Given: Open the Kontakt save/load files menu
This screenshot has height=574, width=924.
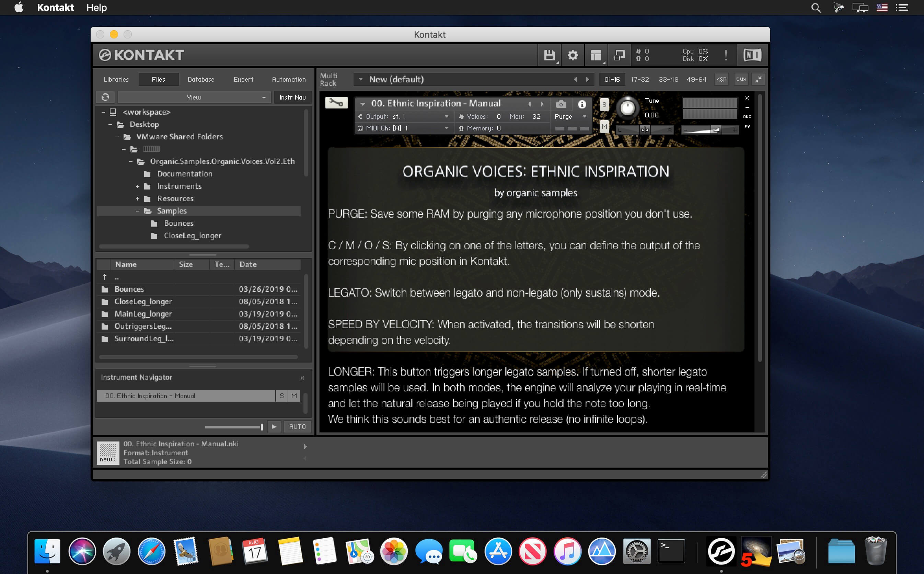Looking at the screenshot, I should point(550,55).
